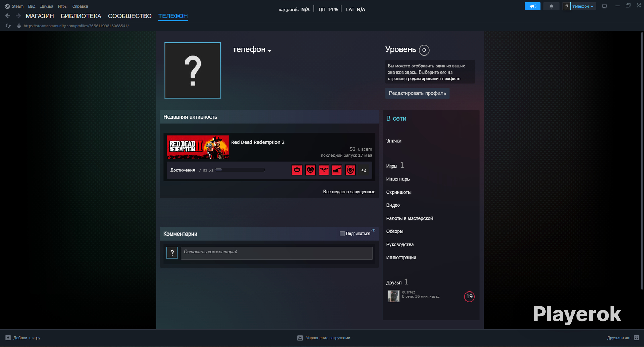Viewport: 644px width, 347px height.
Task: Open the Друзья link in profile sidebar
Action: [394, 282]
